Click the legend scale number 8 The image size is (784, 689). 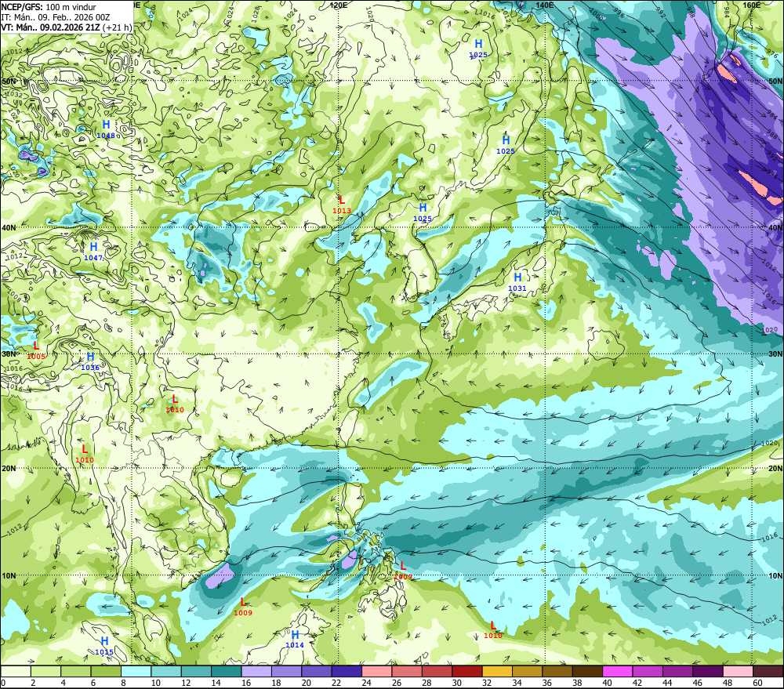124,683
